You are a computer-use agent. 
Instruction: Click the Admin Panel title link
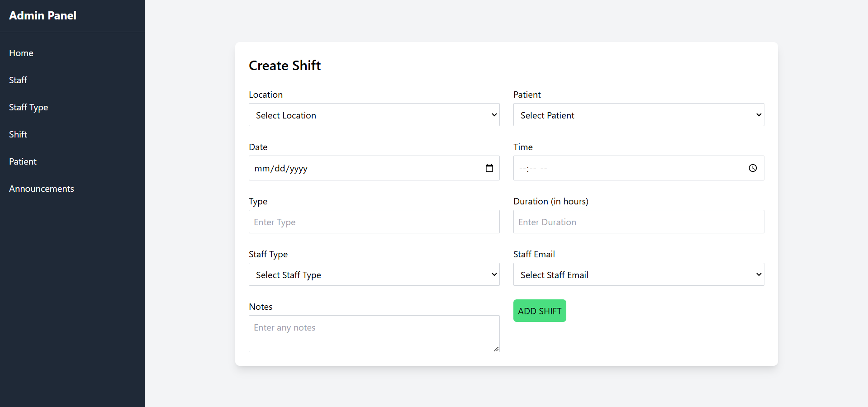(43, 15)
